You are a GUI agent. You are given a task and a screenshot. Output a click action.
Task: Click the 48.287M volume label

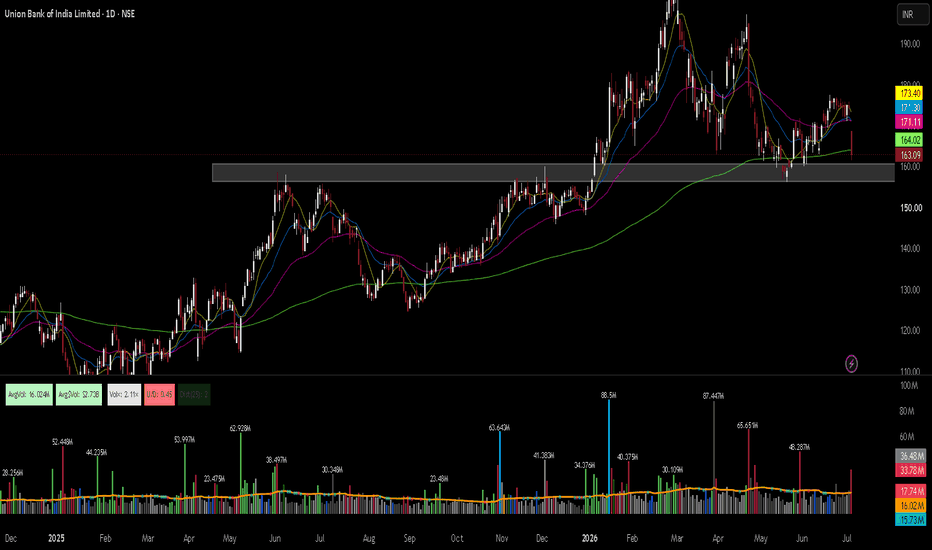click(799, 447)
